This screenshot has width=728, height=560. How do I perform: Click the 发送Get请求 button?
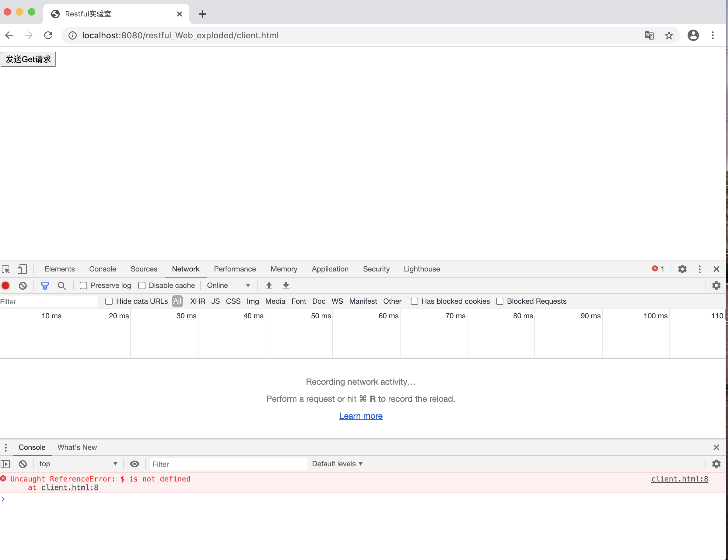pos(28,59)
